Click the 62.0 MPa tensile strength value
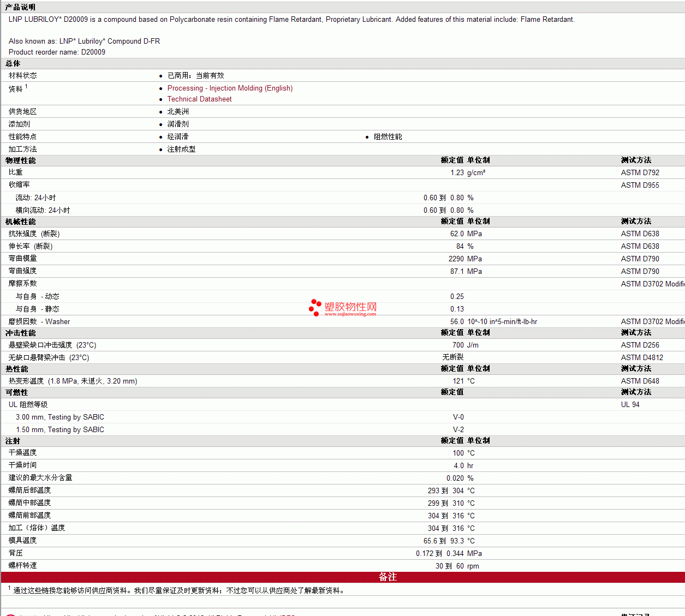Viewport: 685px width, 616px height. (x=466, y=234)
